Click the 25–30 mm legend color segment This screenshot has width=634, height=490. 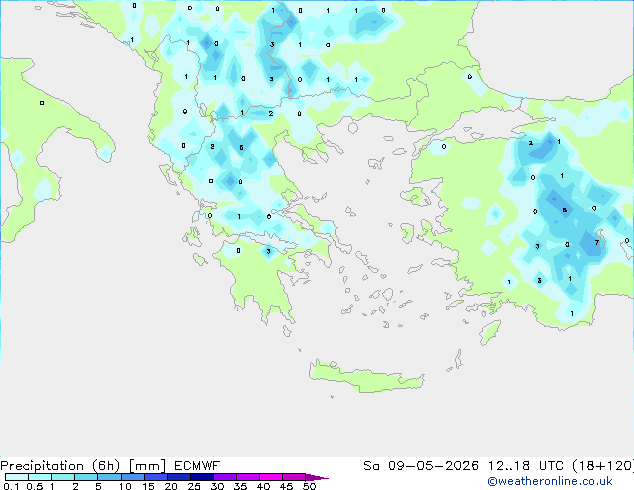tap(202, 477)
